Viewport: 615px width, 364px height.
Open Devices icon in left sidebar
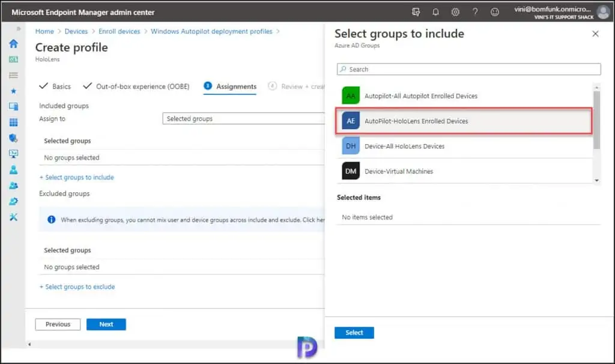coord(13,107)
